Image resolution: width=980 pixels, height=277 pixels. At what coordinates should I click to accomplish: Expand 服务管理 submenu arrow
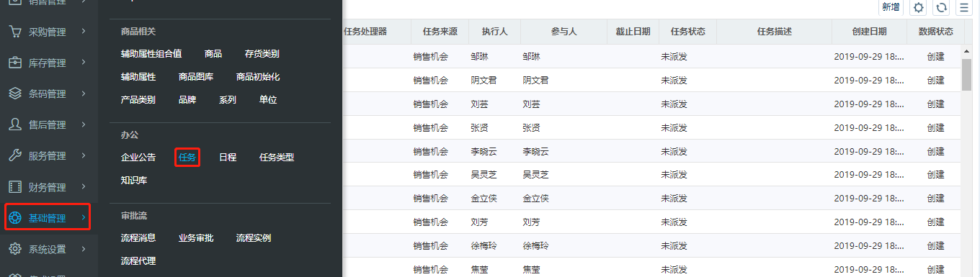click(84, 155)
